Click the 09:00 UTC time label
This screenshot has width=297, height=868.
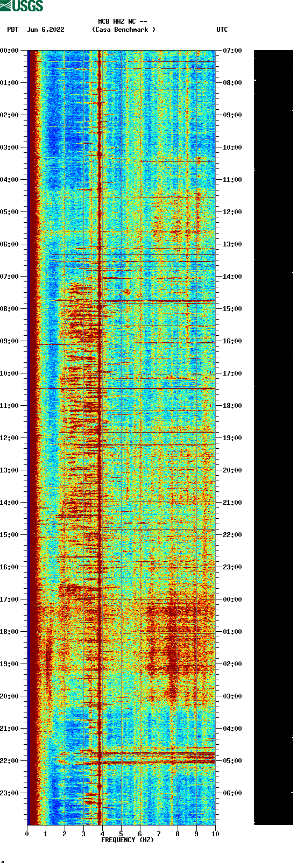click(232, 115)
